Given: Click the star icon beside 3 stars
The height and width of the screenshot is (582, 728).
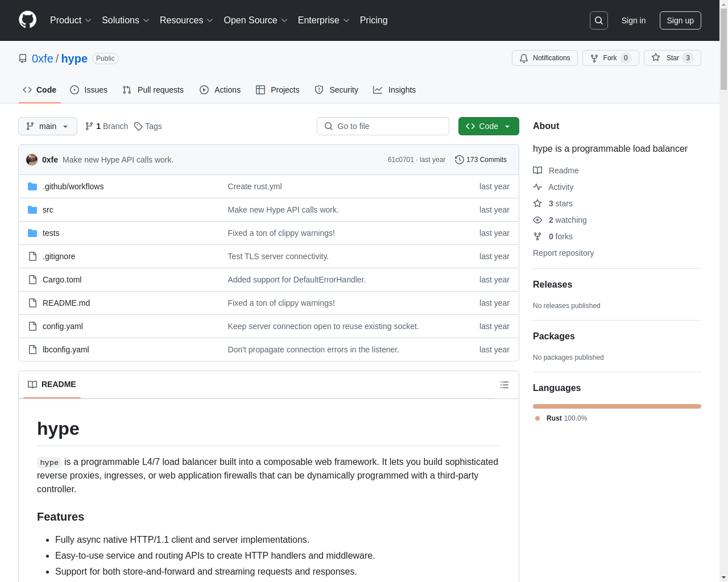Looking at the screenshot, I should tap(537, 203).
